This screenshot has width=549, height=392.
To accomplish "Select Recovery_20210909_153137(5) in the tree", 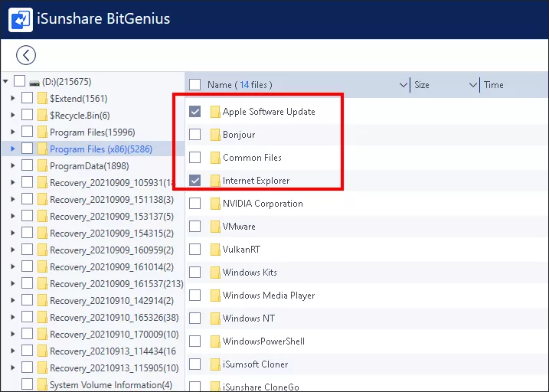I will coord(112,217).
